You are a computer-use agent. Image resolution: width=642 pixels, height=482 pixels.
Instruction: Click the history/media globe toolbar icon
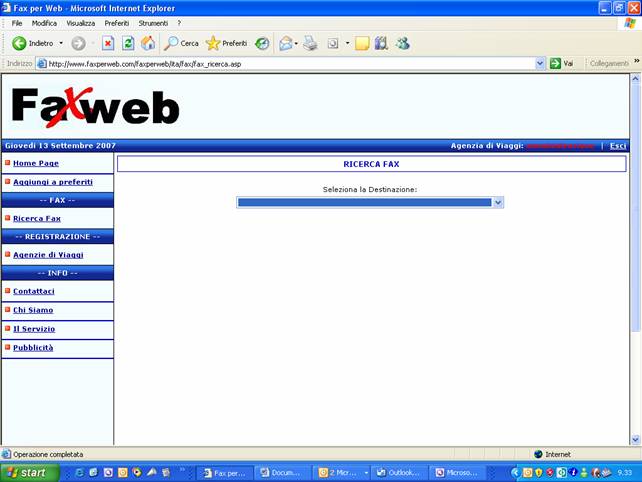pos(262,43)
